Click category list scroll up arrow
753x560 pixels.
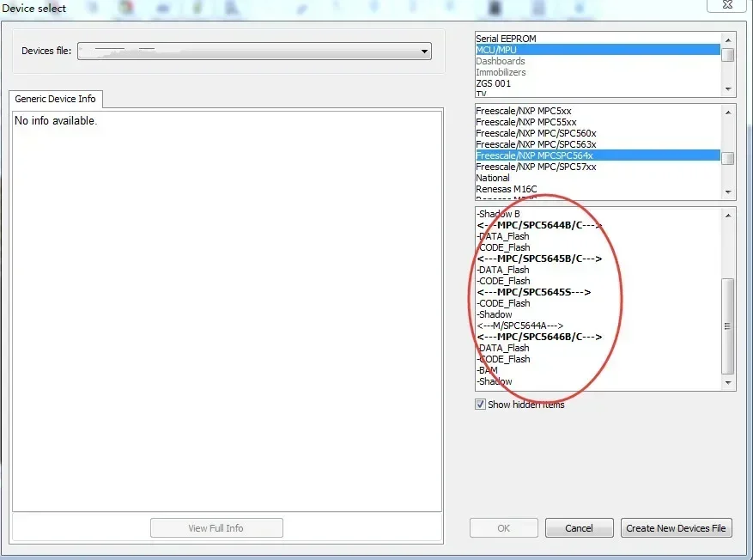(728, 40)
